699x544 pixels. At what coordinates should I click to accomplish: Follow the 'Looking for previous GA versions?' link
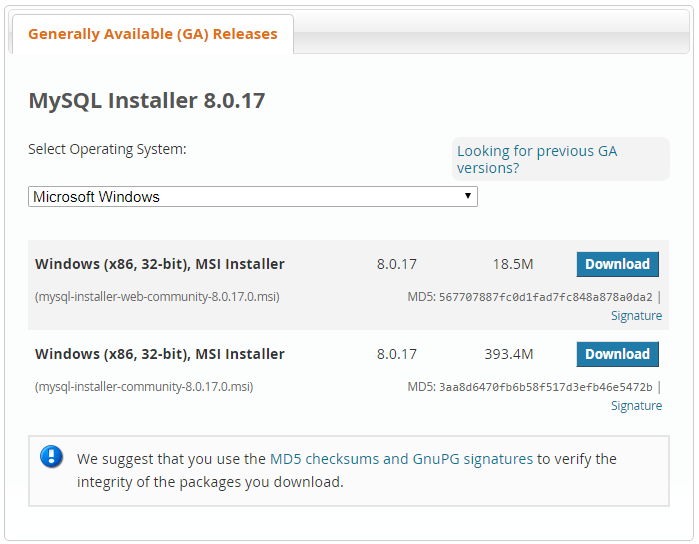[537, 159]
